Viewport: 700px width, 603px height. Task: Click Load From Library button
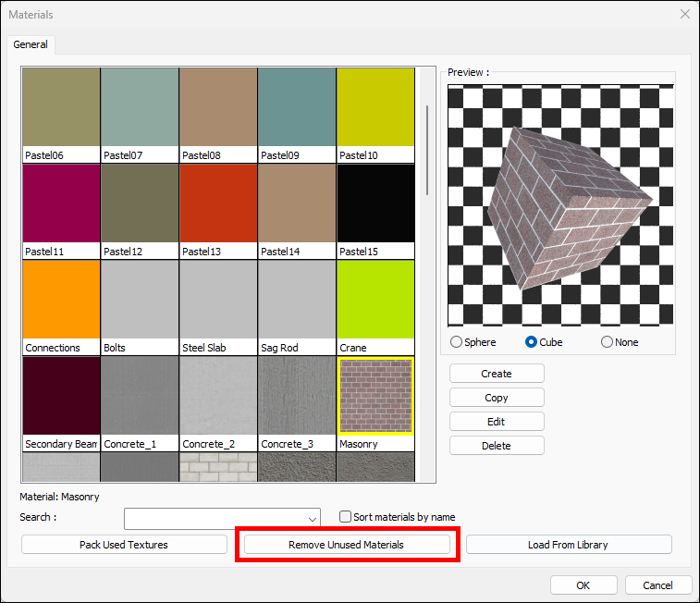(x=568, y=545)
